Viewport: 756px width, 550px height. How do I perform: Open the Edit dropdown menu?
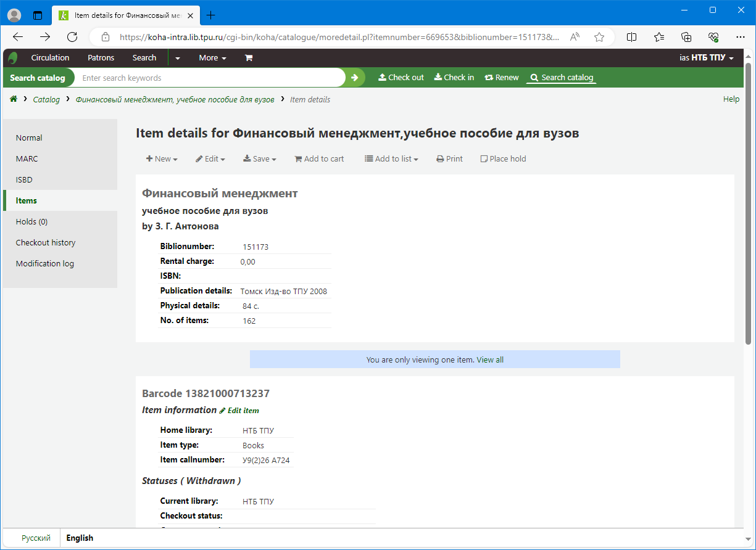click(210, 159)
